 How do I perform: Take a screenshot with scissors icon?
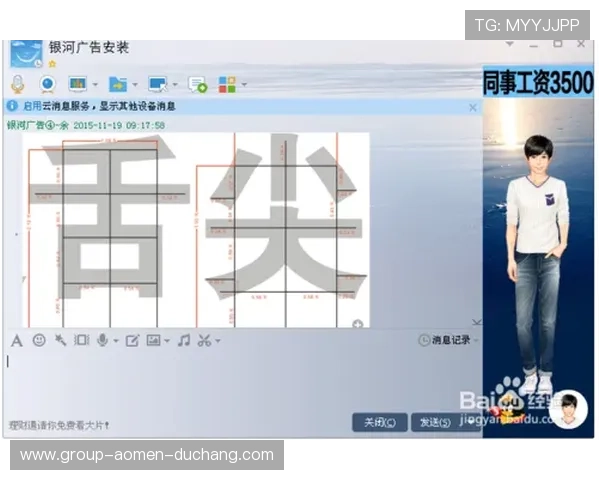click(x=204, y=340)
